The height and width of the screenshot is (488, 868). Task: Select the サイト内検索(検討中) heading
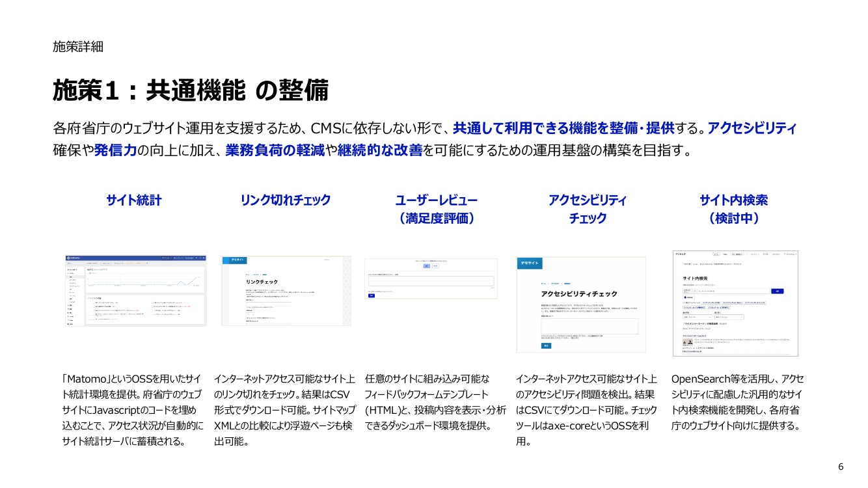733,210
